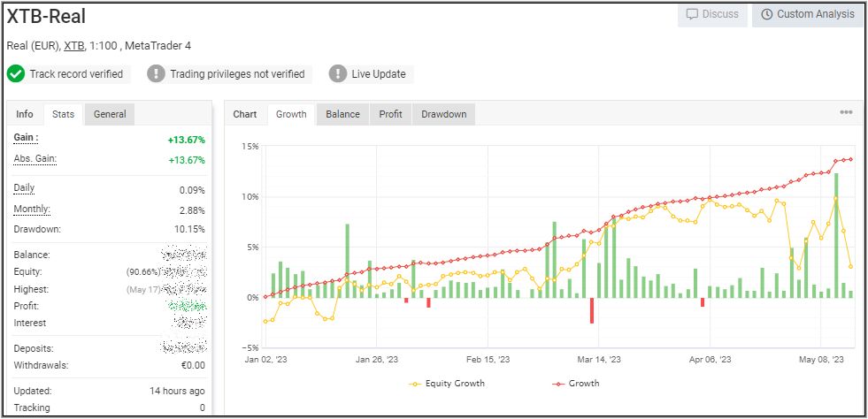Open the chart options three-dot menu
This screenshot has height=419, width=868.
[846, 113]
